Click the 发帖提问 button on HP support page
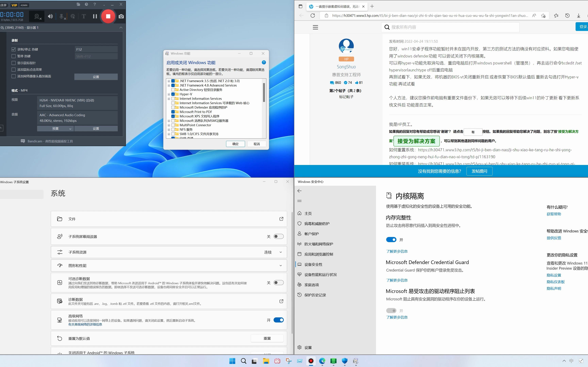The height and width of the screenshot is (367, 588). [479, 171]
